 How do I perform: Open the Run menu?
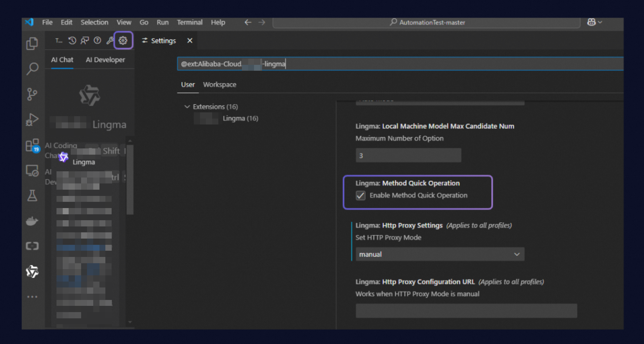click(x=163, y=23)
